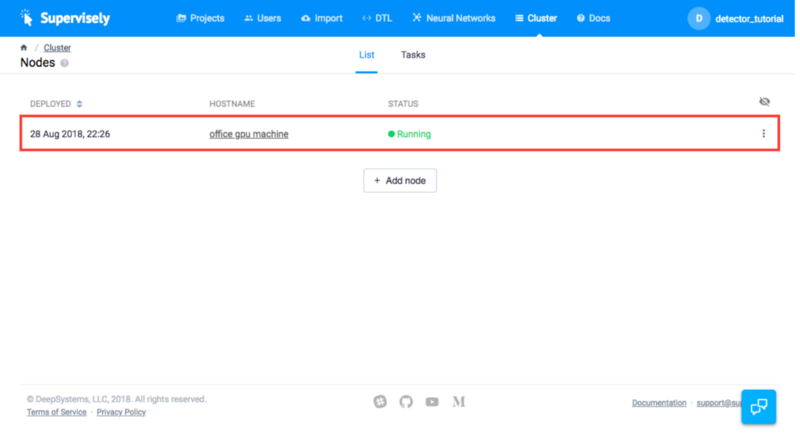This screenshot has width=800, height=448.
Task: Click the Add node button
Action: point(400,181)
